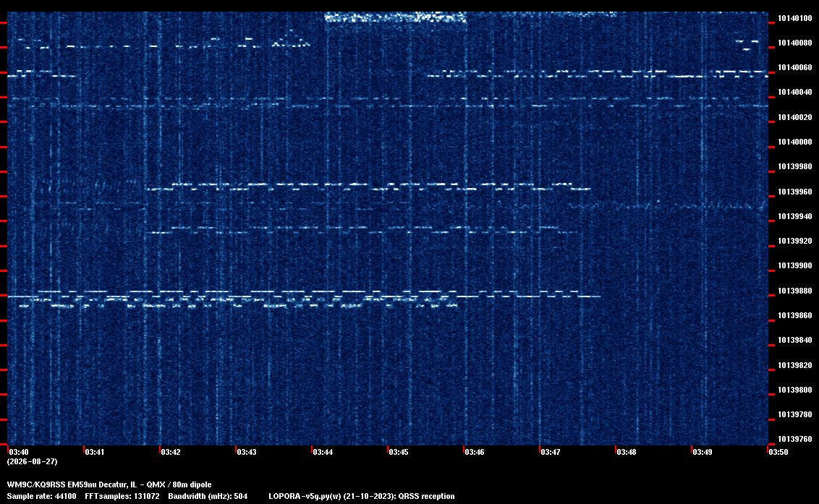Click the 03:46 time label
This screenshot has height=504, width=819.
(x=475, y=452)
